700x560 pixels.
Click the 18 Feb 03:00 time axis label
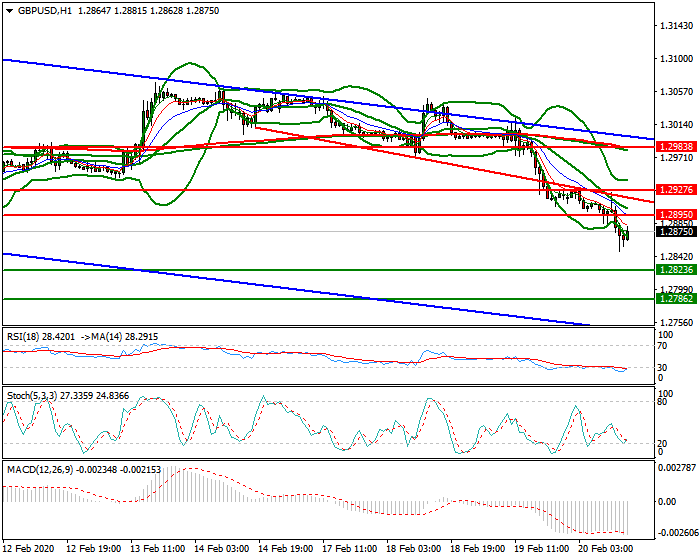tap(414, 548)
